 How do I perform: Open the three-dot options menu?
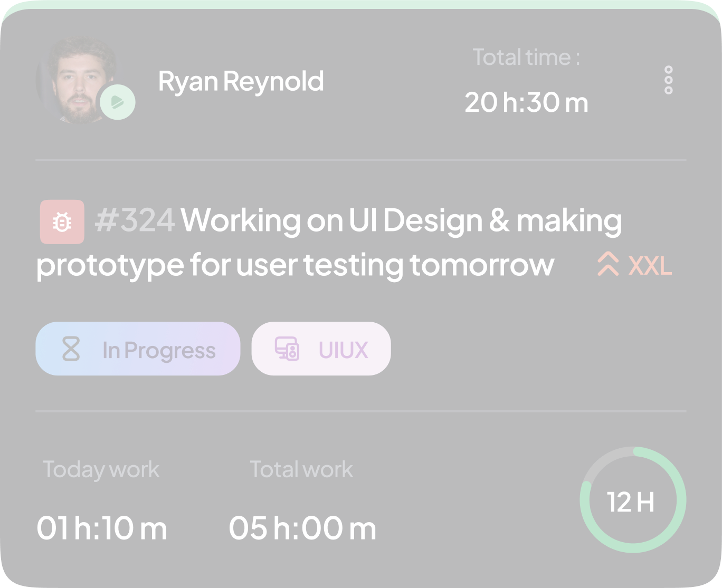[669, 80]
